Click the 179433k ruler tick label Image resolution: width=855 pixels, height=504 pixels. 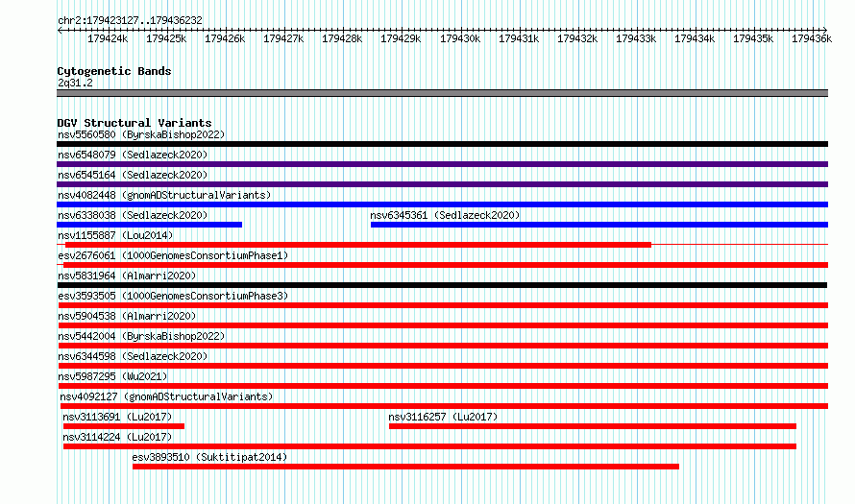pos(636,38)
